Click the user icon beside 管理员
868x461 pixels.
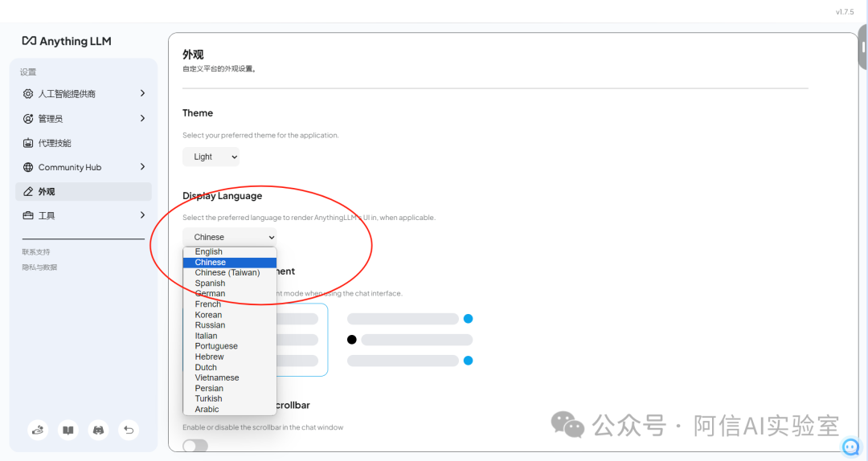tap(27, 118)
